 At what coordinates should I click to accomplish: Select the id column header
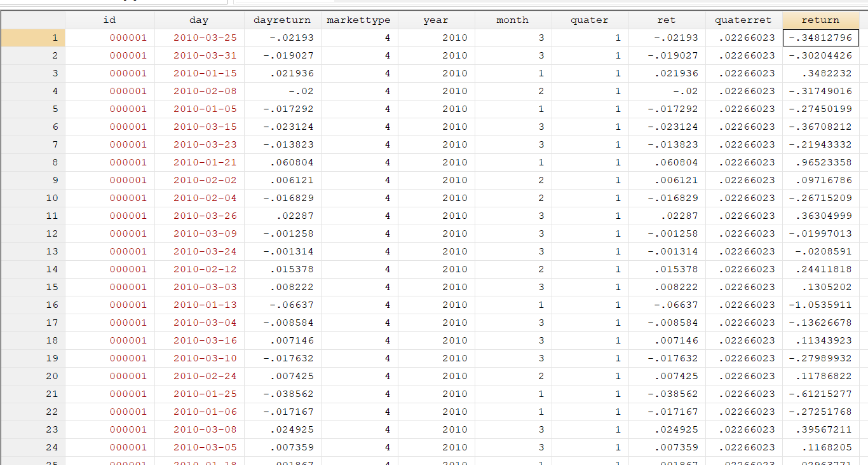(109, 20)
